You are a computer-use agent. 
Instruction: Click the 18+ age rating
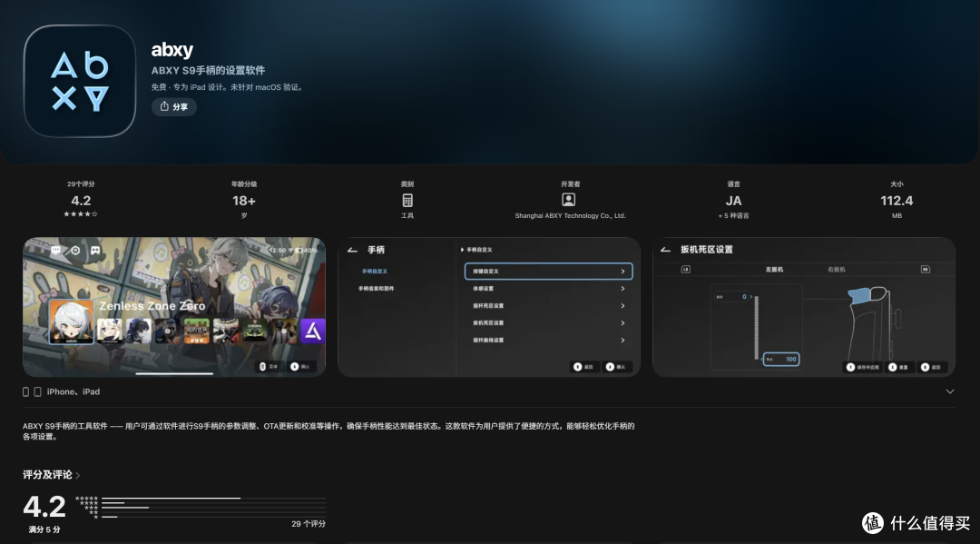pos(244,201)
